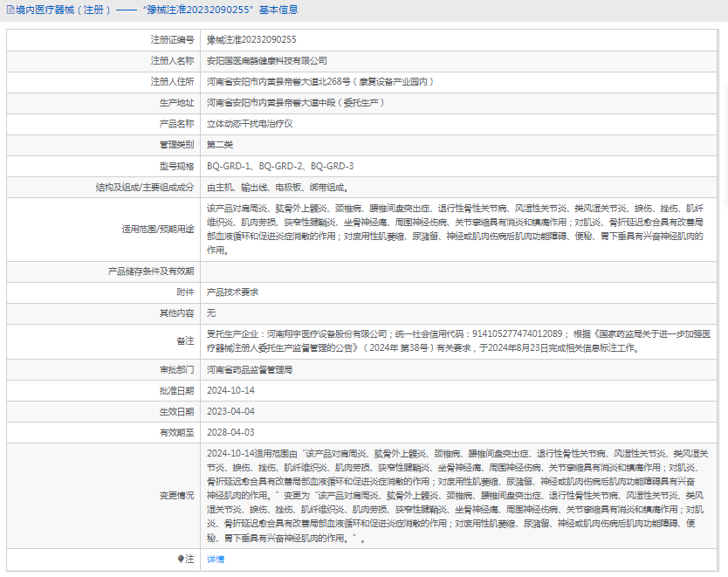Select the intended use paragraph starting 该产品对肩周炎

point(455,230)
